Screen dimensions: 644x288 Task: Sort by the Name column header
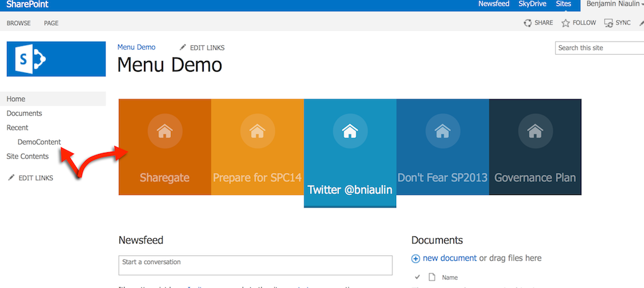[x=450, y=278]
